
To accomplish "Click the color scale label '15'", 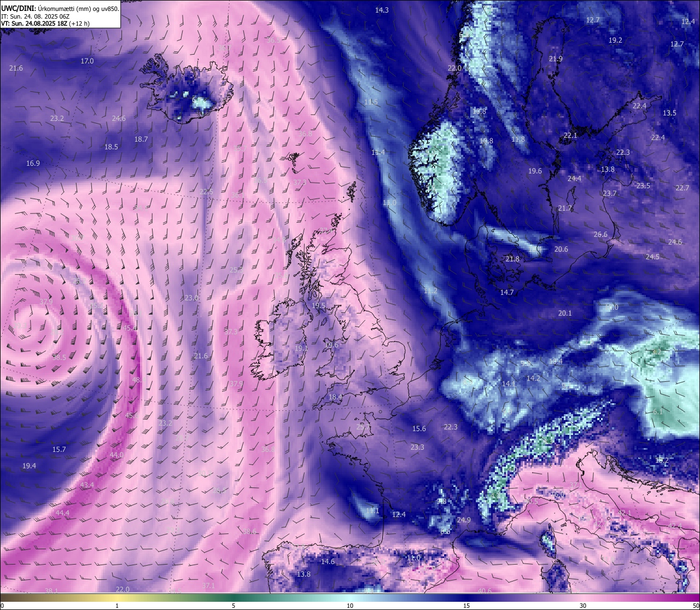I will [x=466, y=606].
